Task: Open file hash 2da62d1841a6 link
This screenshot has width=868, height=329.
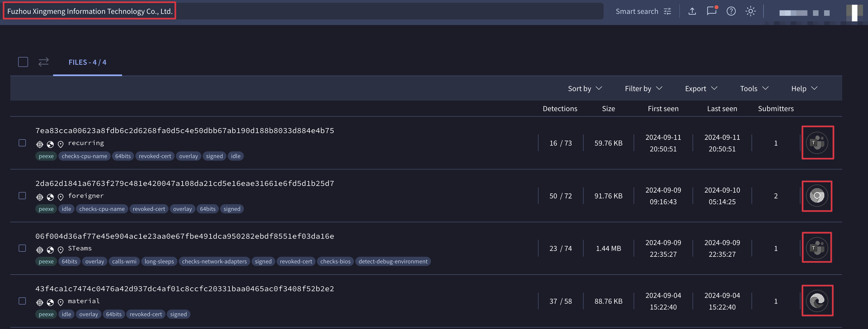Action: tap(184, 183)
